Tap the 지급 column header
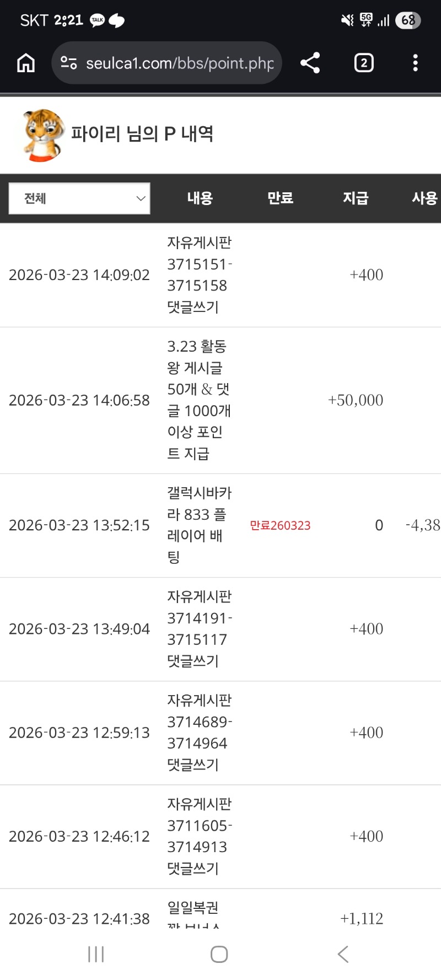 356,198
